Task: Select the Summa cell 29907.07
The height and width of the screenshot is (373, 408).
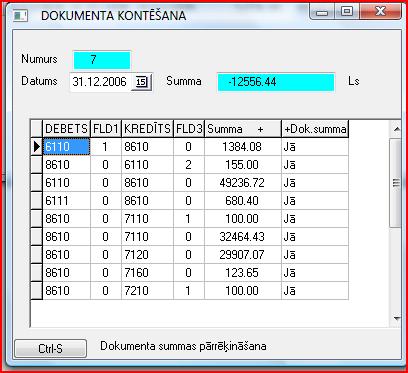Action: pos(243,255)
